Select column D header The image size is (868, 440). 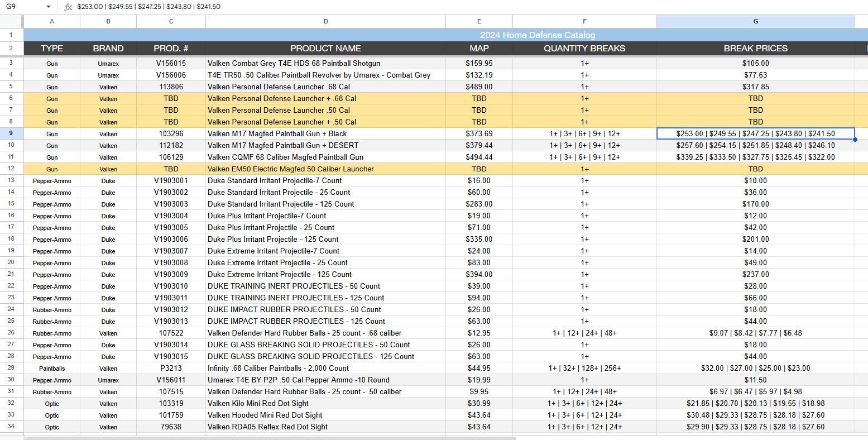click(325, 21)
